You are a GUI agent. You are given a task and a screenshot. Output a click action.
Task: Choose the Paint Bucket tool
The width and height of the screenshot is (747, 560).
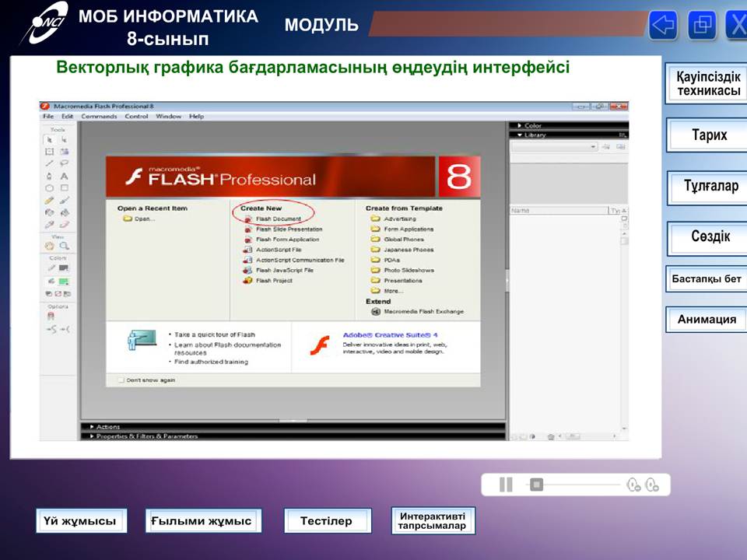[65, 212]
